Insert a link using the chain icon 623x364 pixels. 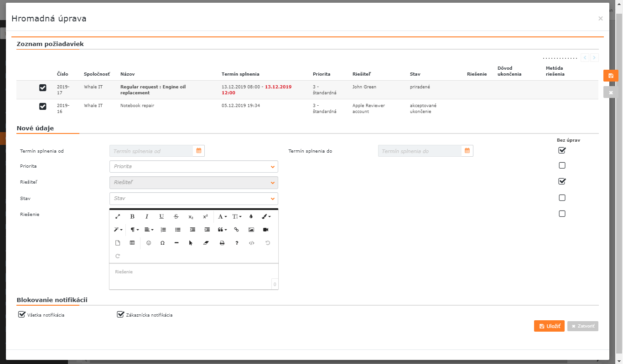[x=236, y=230]
